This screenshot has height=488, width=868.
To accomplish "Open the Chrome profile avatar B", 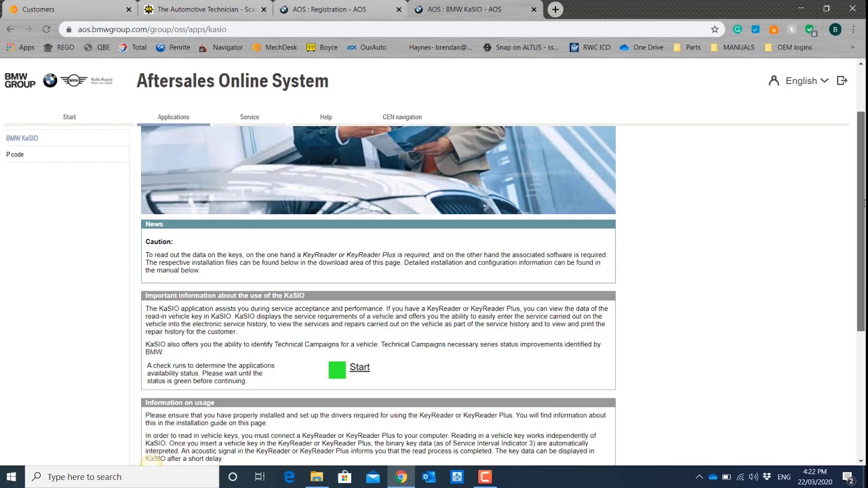I will 835,29.
